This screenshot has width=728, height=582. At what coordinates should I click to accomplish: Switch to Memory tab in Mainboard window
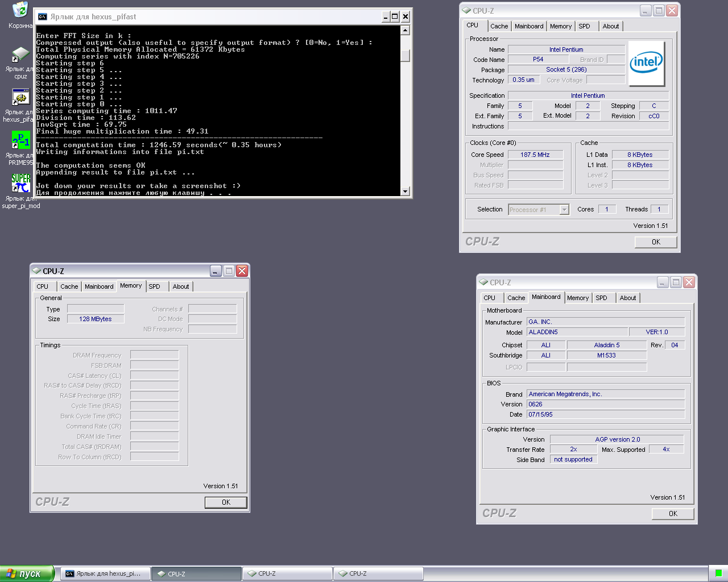click(578, 298)
